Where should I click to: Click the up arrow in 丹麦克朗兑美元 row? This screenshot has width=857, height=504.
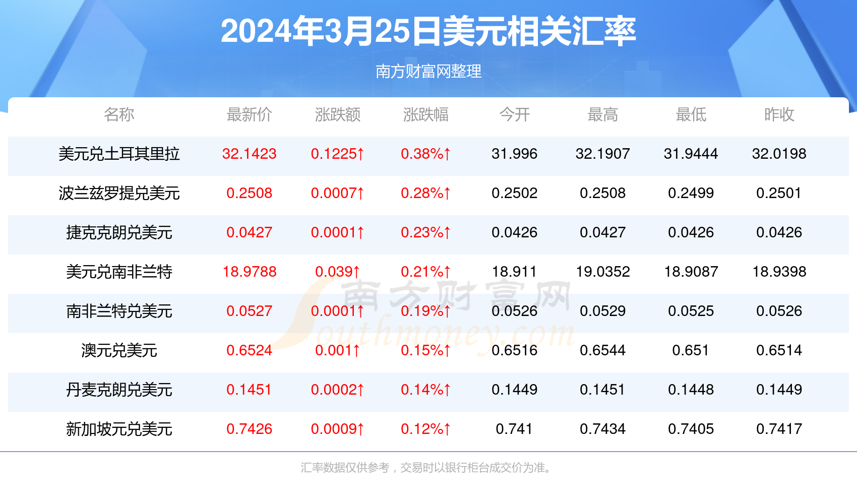click(361, 390)
